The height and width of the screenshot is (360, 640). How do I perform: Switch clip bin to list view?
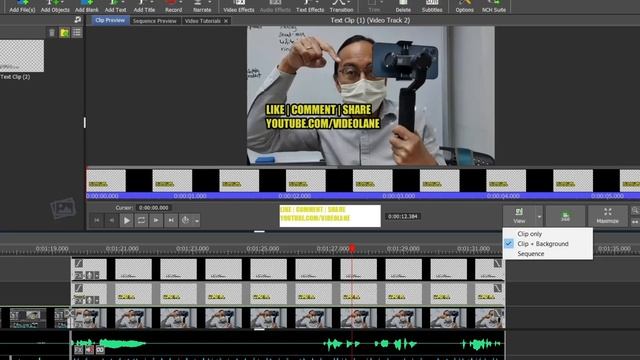tap(77, 33)
